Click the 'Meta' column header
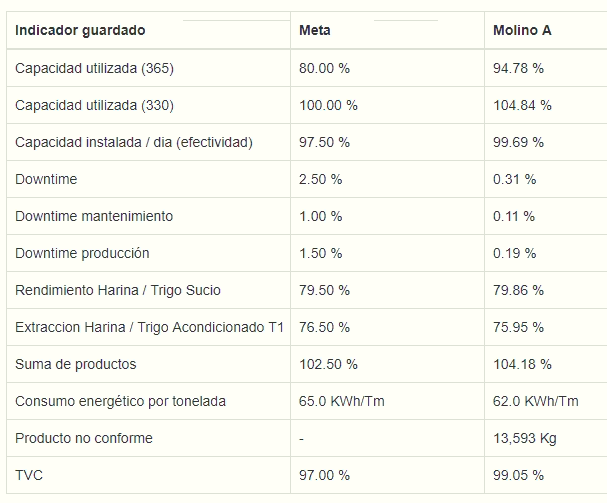Screen dimensions: 607x503 [315, 30]
